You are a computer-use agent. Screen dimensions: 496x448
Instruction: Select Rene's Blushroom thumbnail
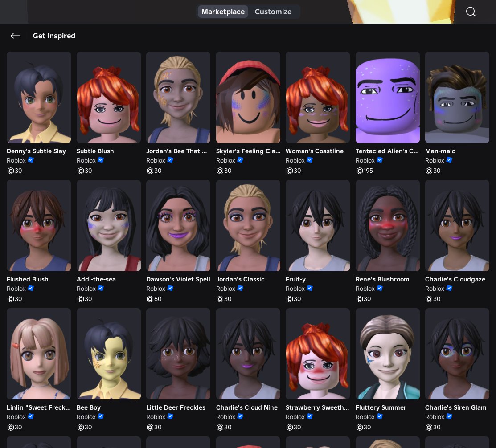coord(388,225)
